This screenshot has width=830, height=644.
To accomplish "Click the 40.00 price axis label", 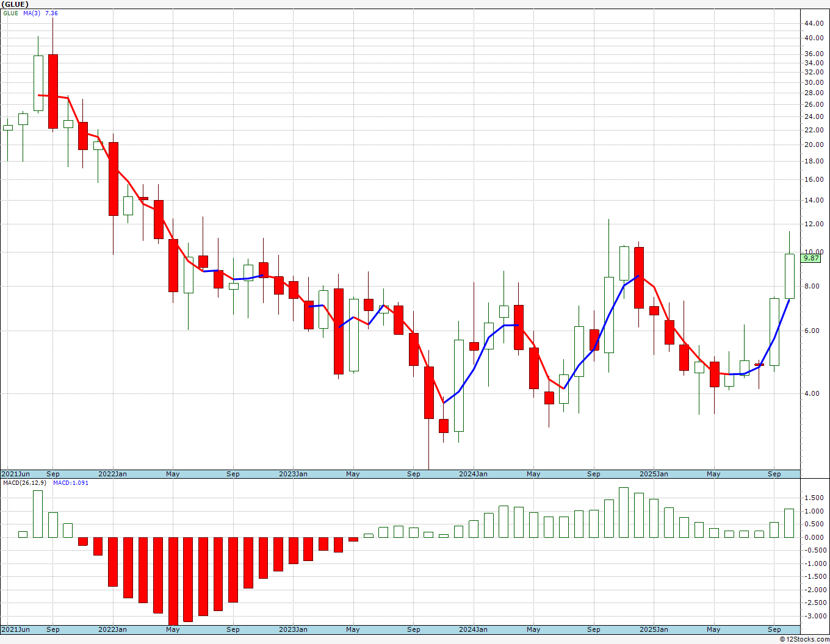I will tap(814, 38).
